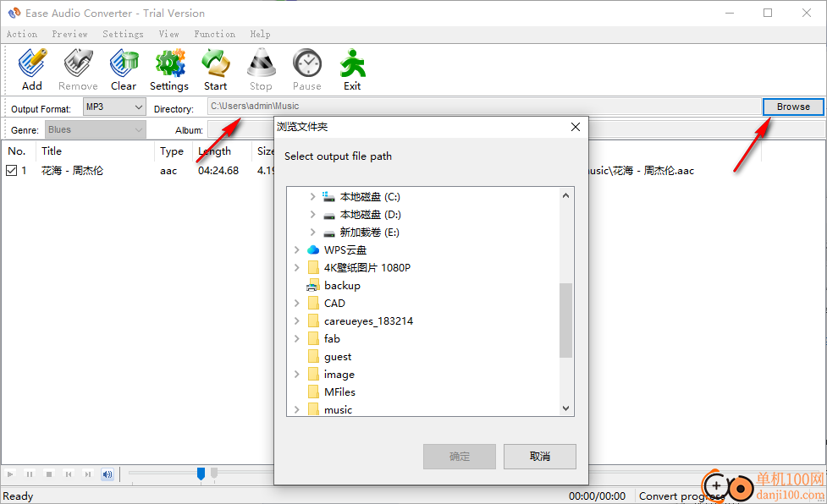Select the 本地磁盘 (D:) drive

click(370, 214)
